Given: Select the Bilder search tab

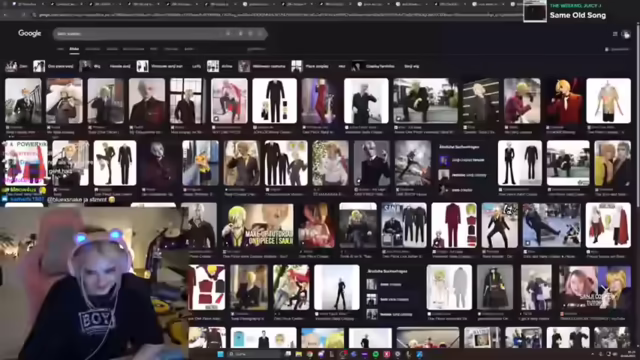Looking at the screenshot, I should [x=74, y=49].
